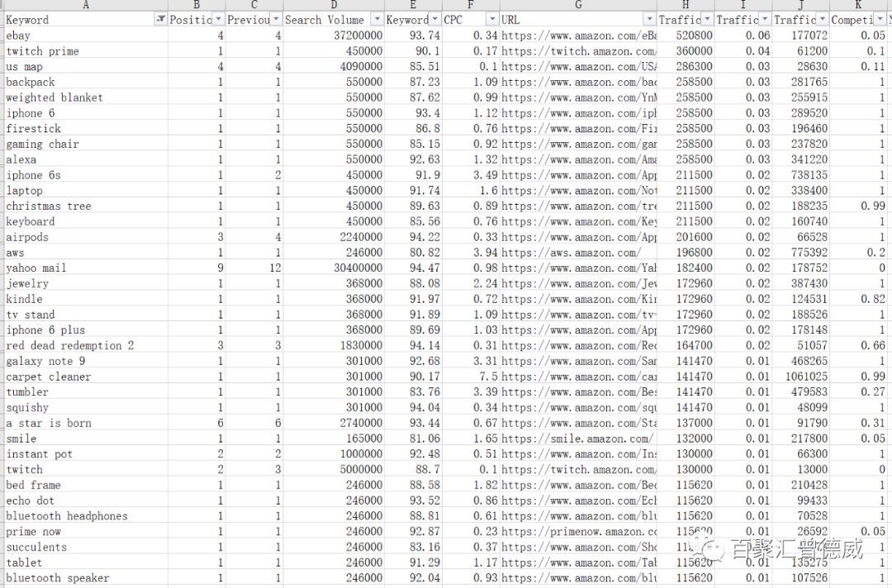The height and width of the screenshot is (588, 892).
Task: Select column H by its header letter
Action: (686, 5)
